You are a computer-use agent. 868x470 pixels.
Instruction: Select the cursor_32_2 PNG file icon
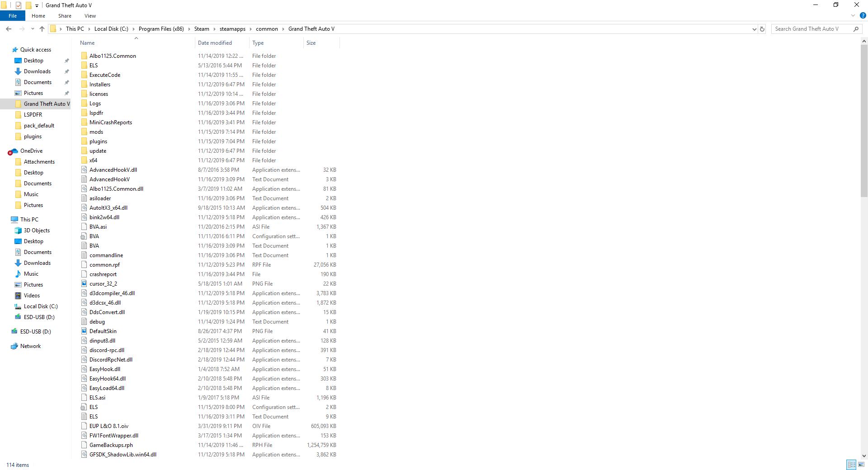(x=84, y=284)
